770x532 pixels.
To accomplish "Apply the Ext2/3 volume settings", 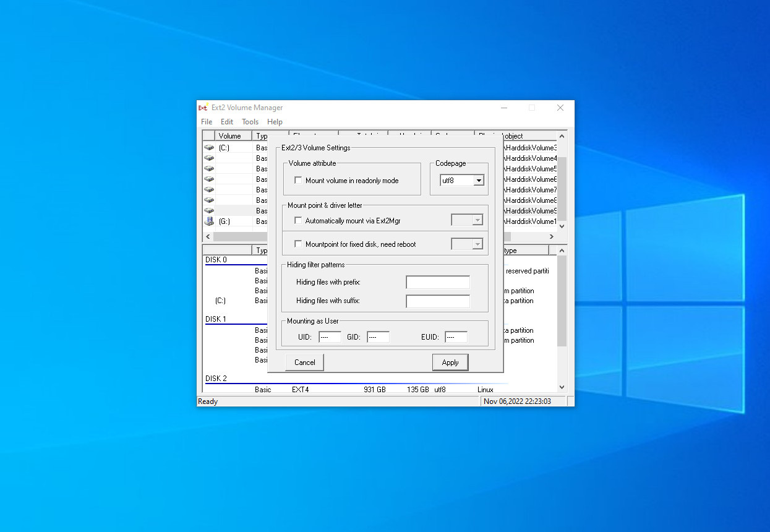I will tap(450, 363).
